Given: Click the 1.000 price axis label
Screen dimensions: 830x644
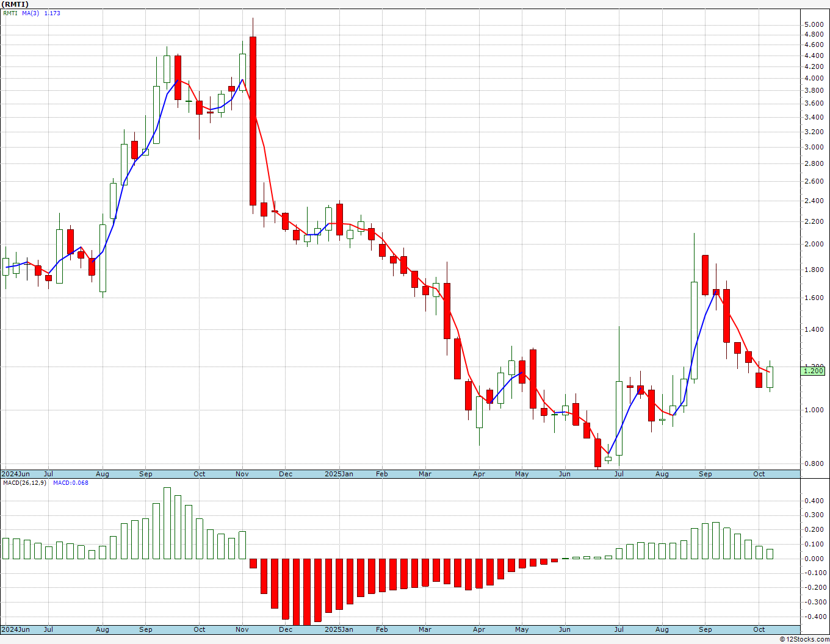Looking at the screenshot, I should coord(814,410).
